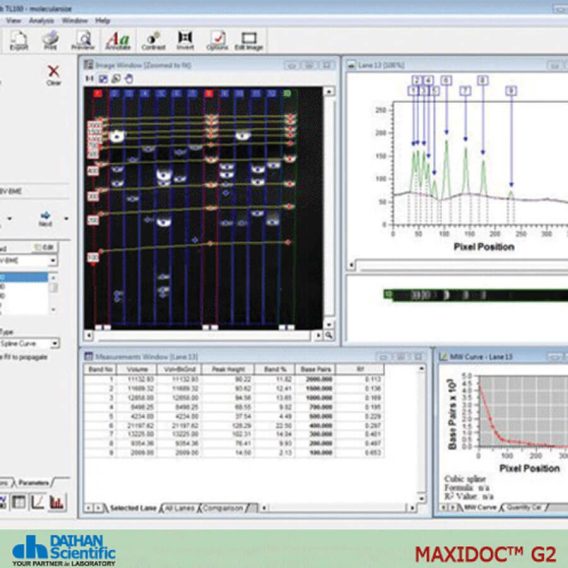Open the View menu
The width and height of the screenshot is (568, 568).
pyautogui.click(x=13, y=21)
